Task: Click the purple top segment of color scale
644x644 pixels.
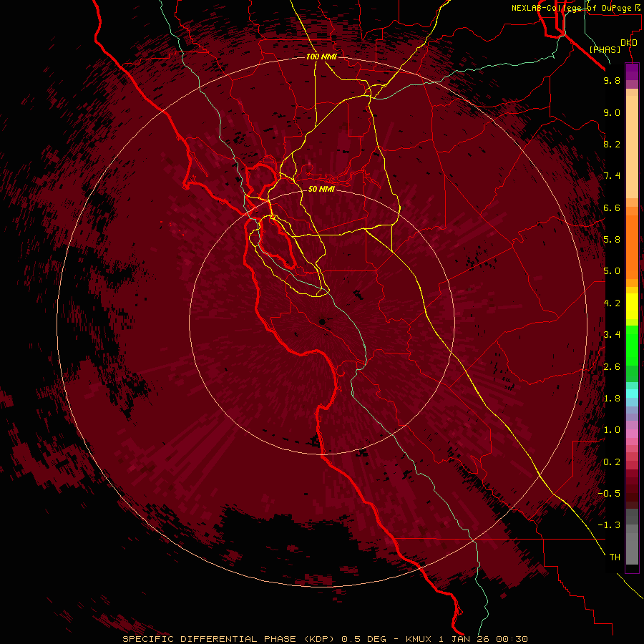Action: [632, 72]
